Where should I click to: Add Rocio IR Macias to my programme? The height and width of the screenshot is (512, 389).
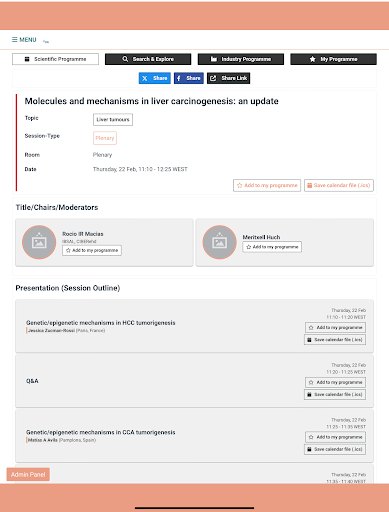(x=92, y=250)
